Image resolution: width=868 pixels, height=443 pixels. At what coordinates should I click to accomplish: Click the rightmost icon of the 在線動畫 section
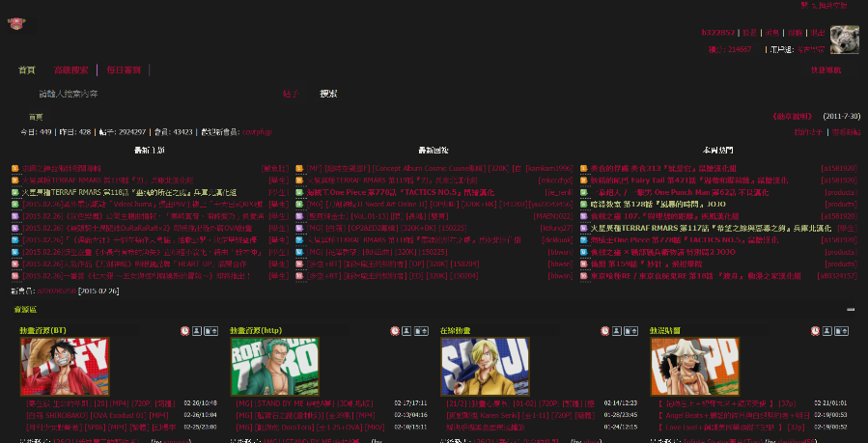click(631, 331)
